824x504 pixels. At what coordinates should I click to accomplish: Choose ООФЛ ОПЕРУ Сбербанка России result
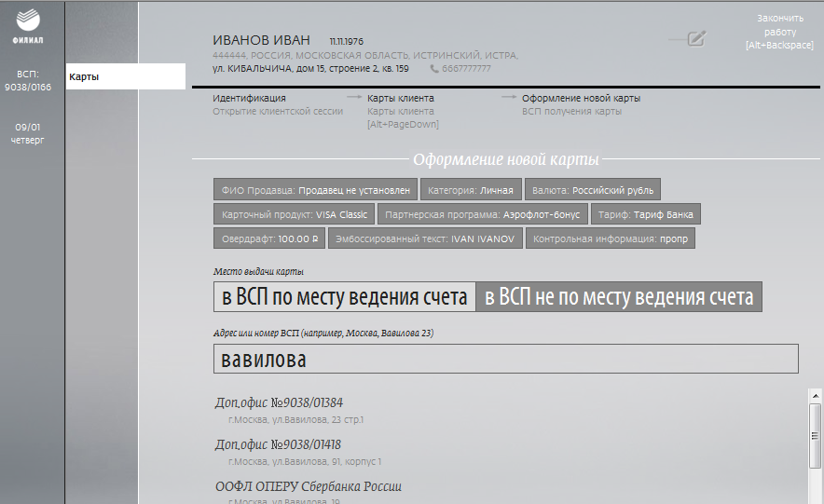point(309,486)
